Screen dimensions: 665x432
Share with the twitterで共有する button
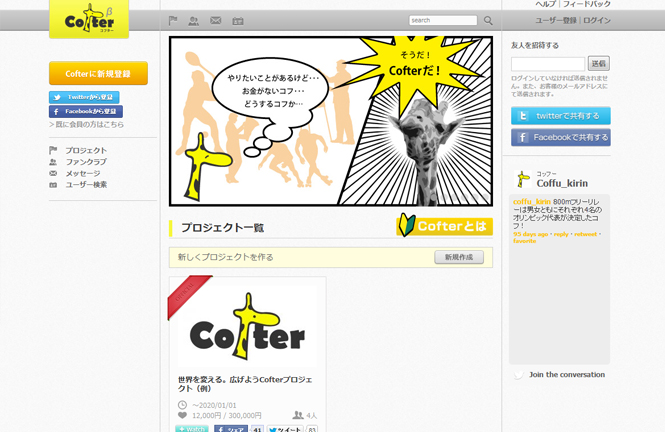pyautogui.click(x=560, y=116)
